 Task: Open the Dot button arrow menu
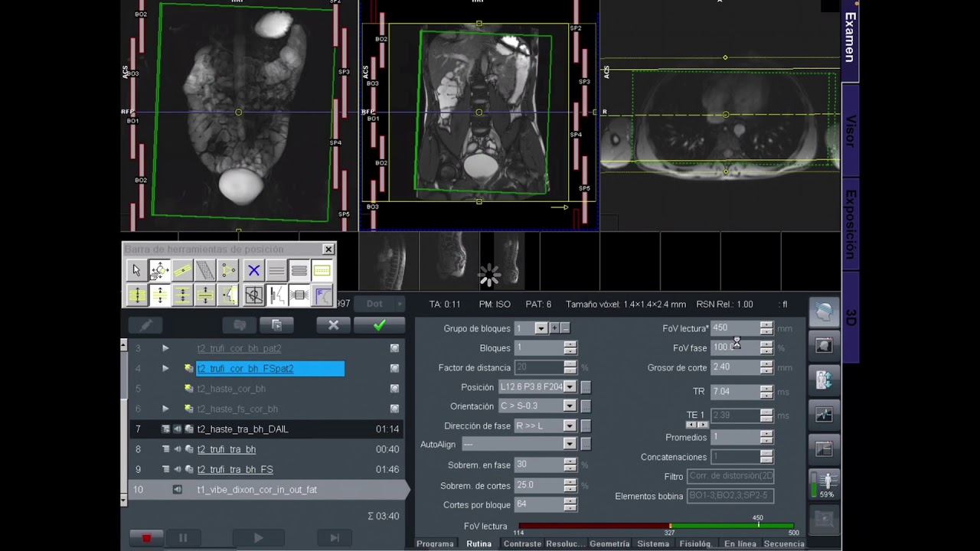pos(398,304)
